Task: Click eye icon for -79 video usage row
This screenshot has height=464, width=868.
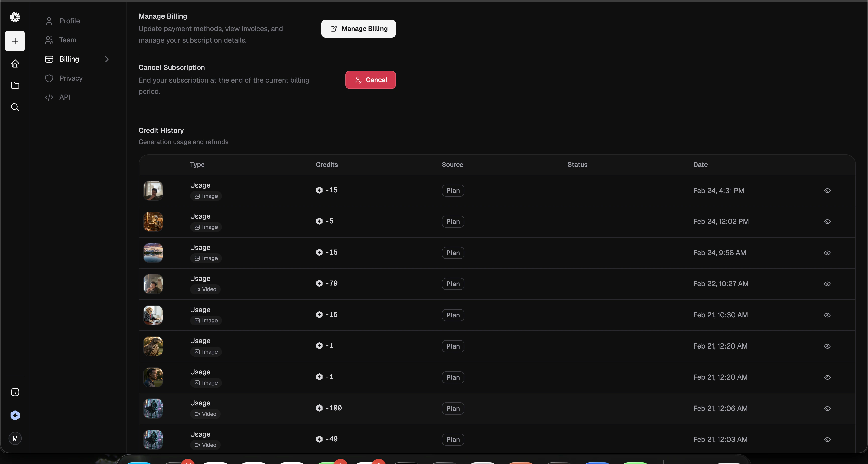Action: click(827, 284)
